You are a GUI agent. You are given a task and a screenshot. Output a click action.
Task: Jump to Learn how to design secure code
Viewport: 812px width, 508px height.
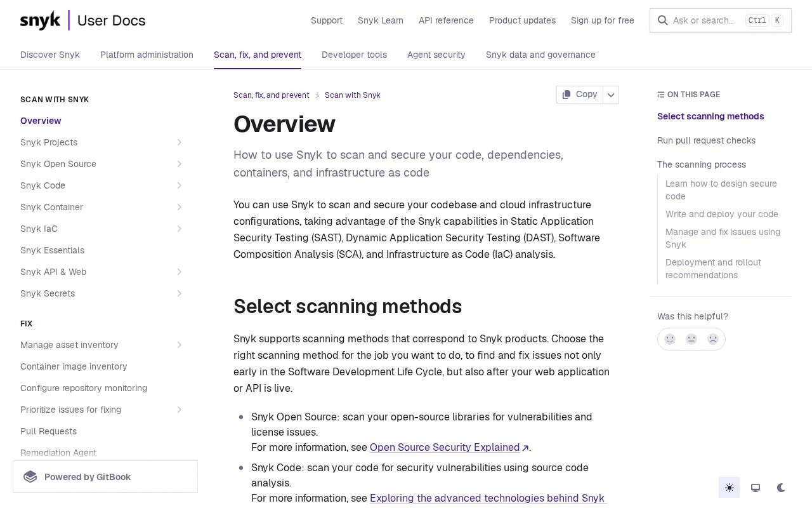tap(721, 190)
